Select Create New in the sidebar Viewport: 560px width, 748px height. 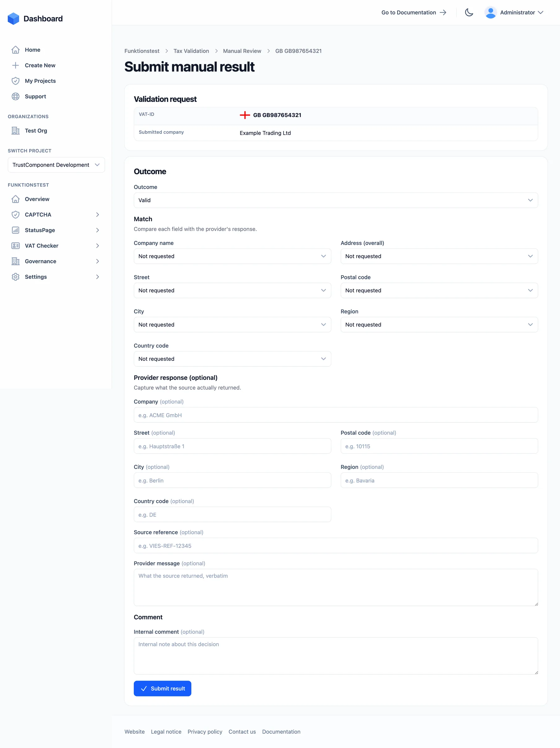pos(56,65)
